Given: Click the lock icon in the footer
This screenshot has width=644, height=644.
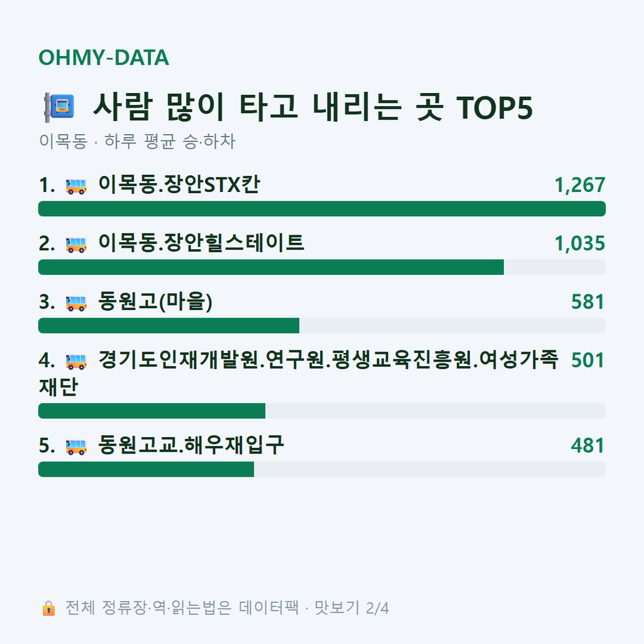Looking at the screenshot, I should (x=48, y=608).
